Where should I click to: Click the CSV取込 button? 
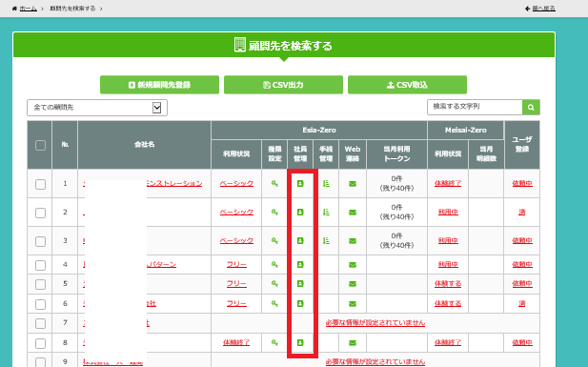tap(407, 85)
